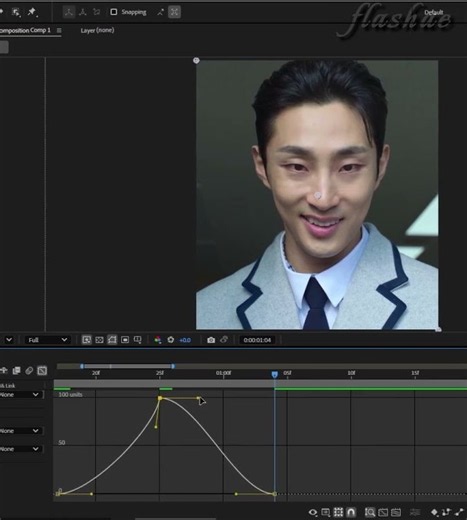Toggle graph editor snap magnet icon
Screen dimensions: 467x520
pyautogui.click(x=351, y=512)
